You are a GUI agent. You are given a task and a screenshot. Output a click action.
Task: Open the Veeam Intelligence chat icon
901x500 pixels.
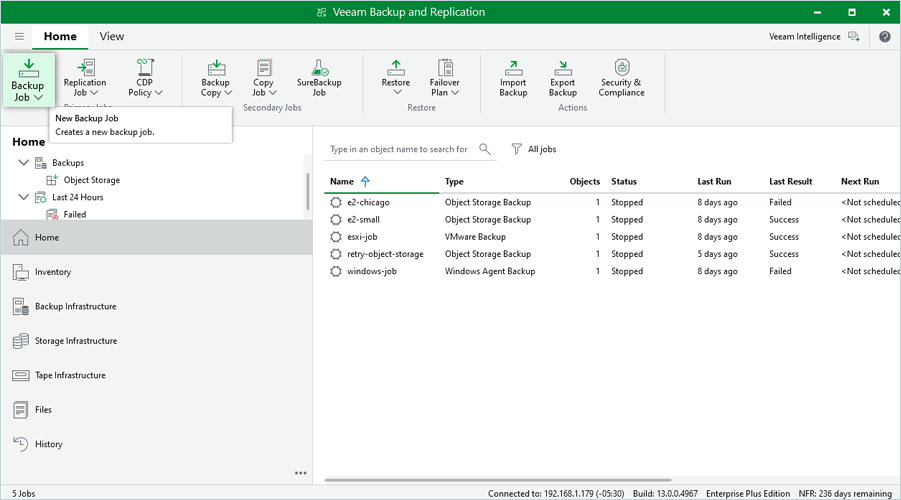[x=854, y=37]
